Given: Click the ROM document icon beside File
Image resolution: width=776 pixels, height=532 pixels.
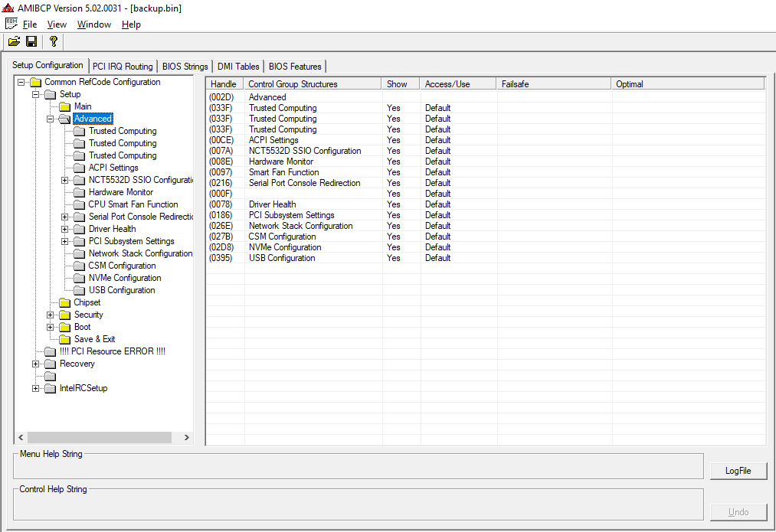Looking at the screenshot, I should 11,24.
